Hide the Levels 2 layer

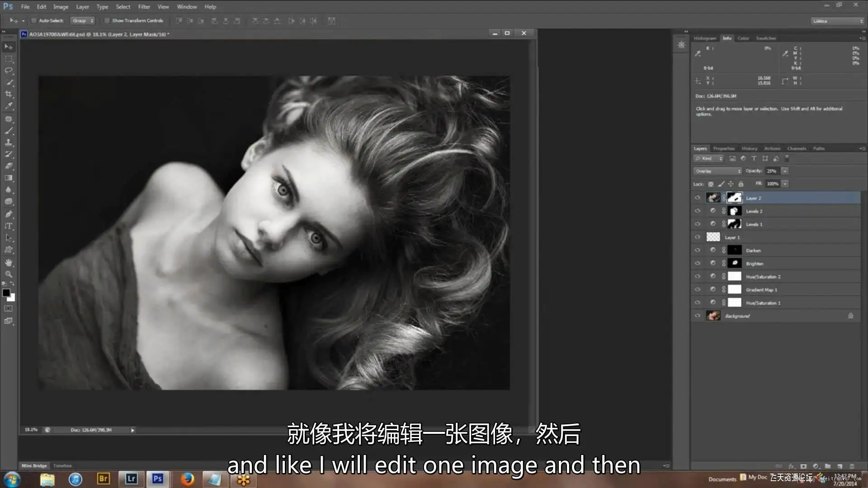(698, 211)
